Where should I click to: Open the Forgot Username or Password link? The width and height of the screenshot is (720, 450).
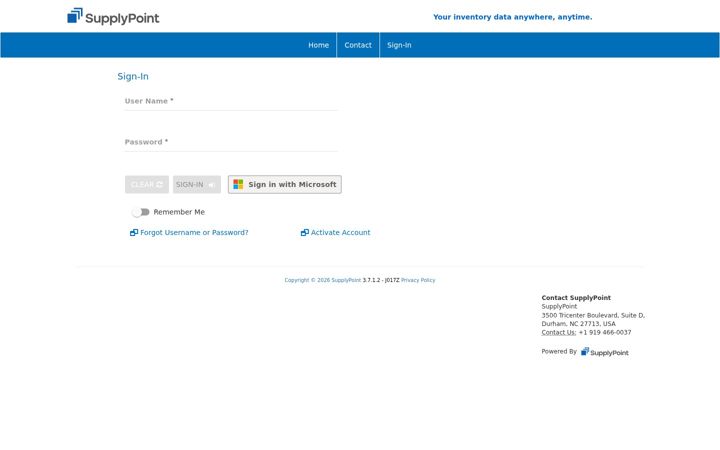194,233
